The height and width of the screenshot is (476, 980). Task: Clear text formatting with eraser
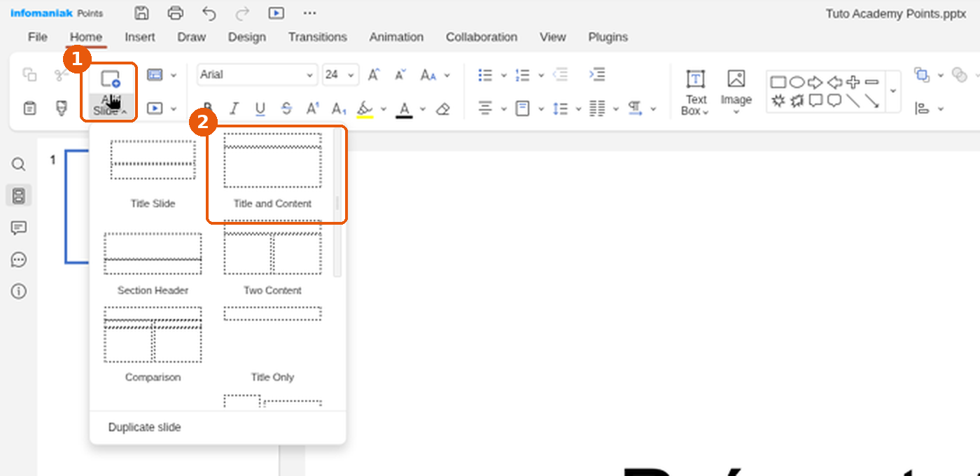(442, 108)
